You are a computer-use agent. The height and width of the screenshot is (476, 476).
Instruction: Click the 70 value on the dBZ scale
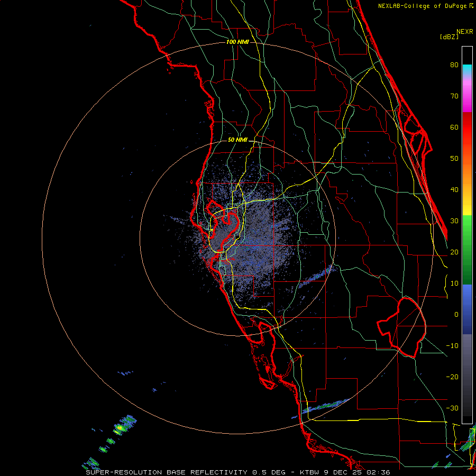coord(454,96)
